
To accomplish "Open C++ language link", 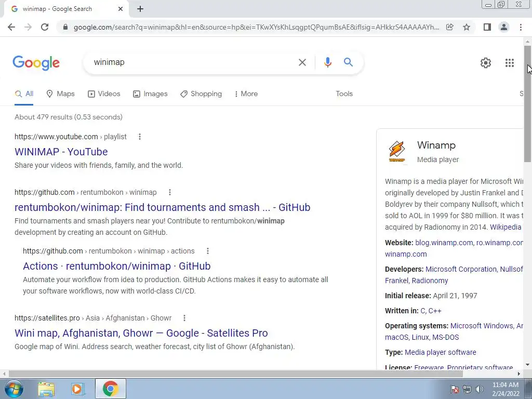I will [435, 311].
